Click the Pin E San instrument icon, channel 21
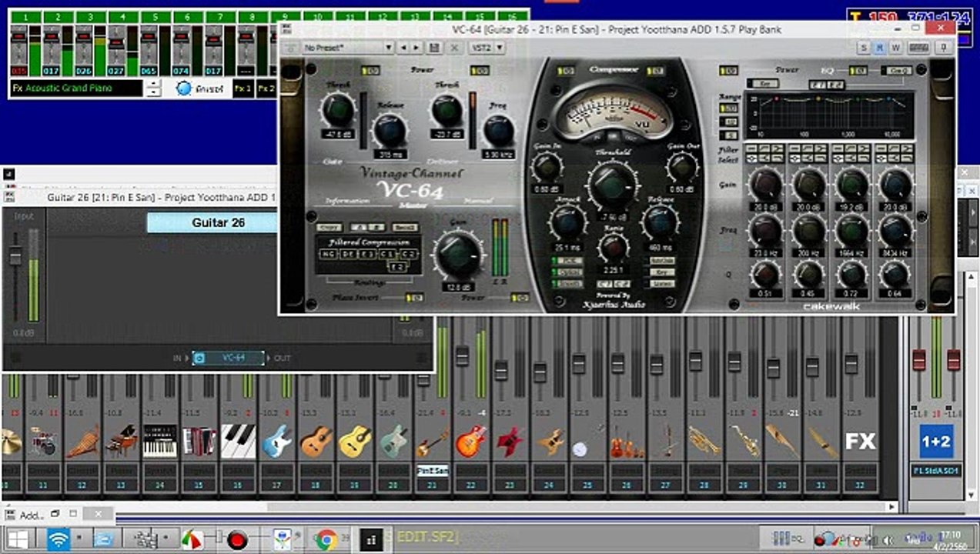Screen dimensions: 980x554 pyautogui.click(x=432, y=442)
